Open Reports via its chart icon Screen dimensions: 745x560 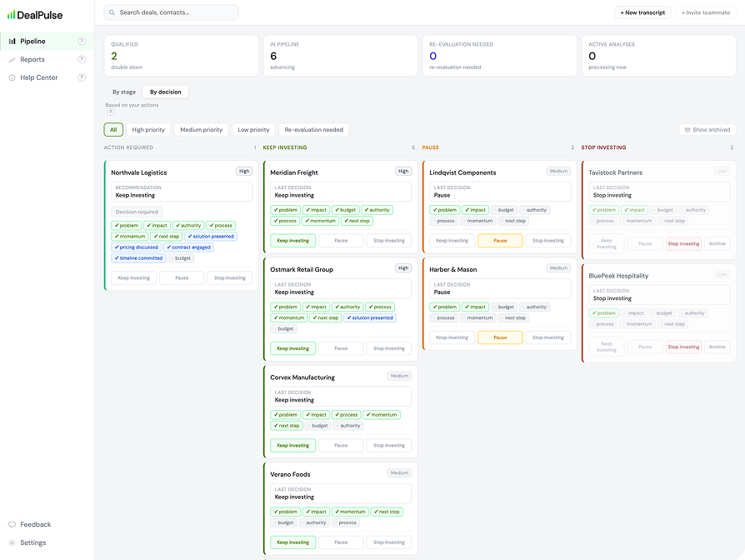point(12,60)
